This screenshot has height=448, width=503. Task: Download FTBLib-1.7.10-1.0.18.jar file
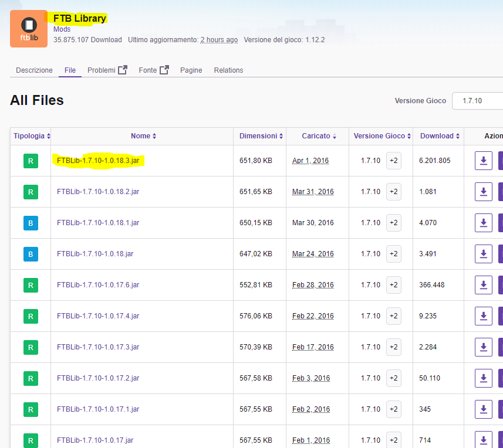tap(484, 254)
